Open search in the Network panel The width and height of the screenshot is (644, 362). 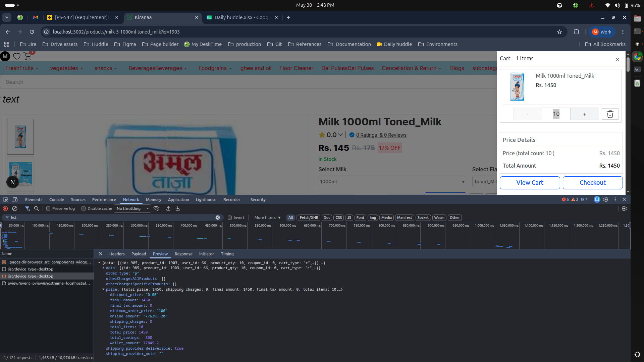[37, 208]
